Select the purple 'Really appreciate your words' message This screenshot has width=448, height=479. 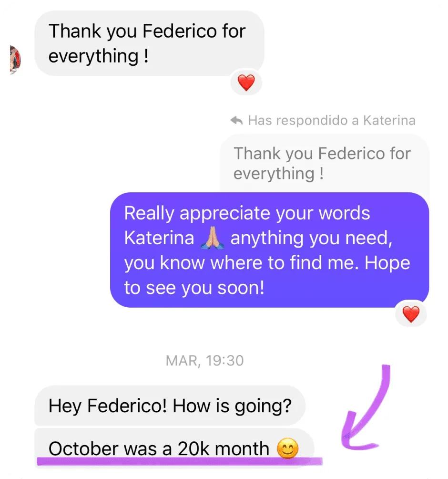pos(269,250)
